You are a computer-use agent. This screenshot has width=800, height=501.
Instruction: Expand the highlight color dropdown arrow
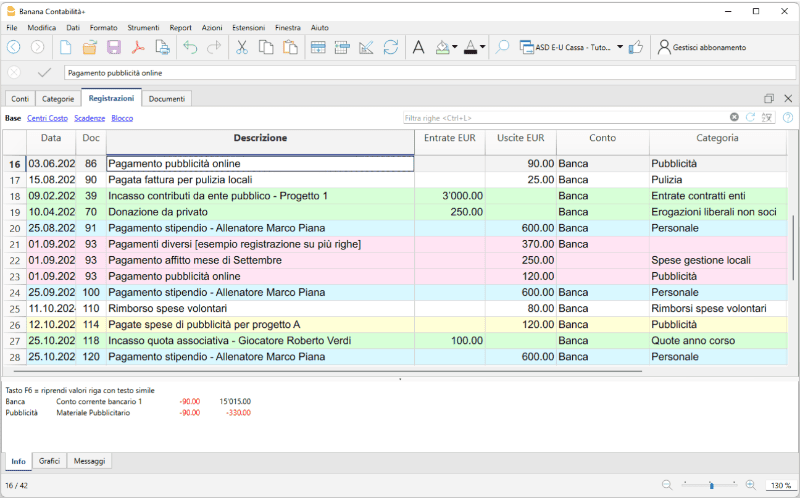click(455, 47)
